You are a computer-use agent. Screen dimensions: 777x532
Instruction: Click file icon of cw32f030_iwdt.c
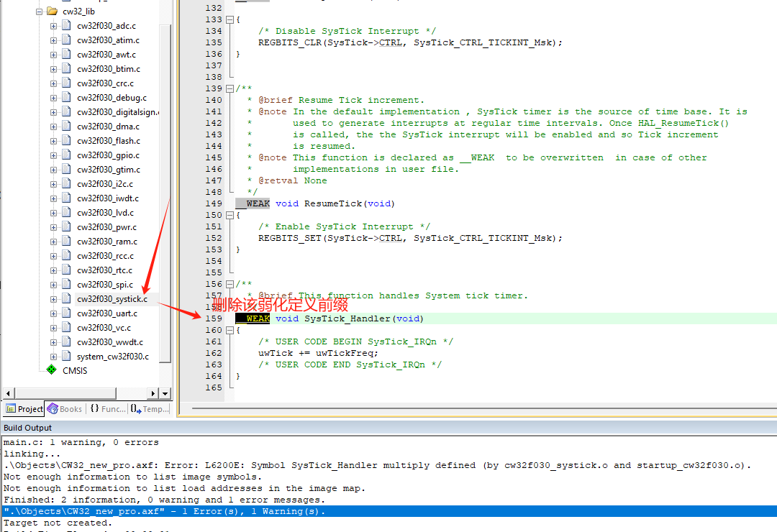[66, 198]
